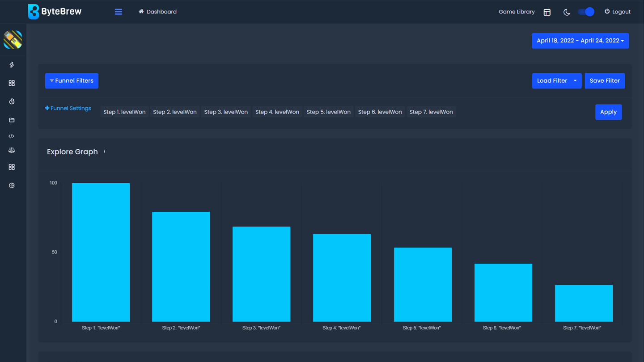644x362 pixels.
Task: Click the Step 7: "levelWon" axis label
Action: coord(582,328)
